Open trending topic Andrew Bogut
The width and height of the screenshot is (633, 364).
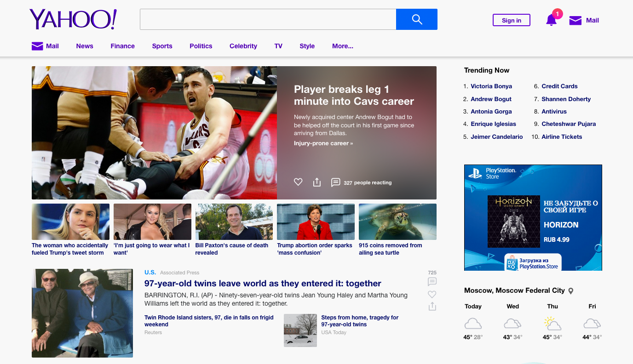click(x=491, y=99)
